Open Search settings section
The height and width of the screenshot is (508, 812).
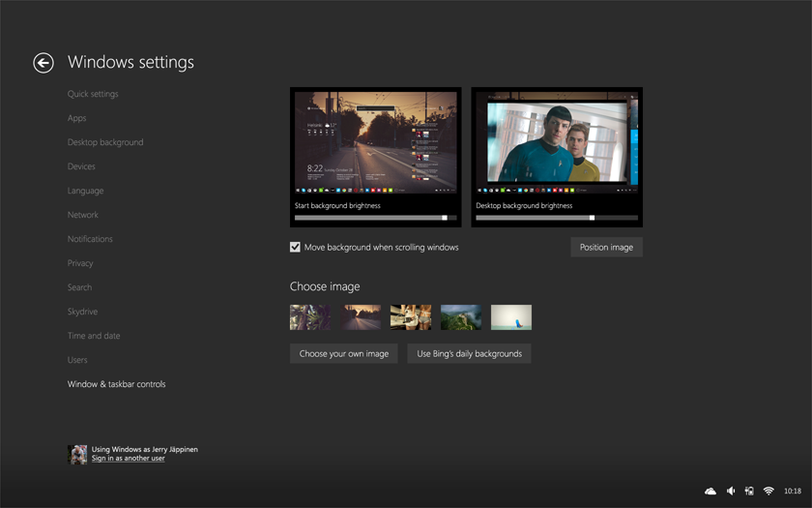[x=79, y=287]
